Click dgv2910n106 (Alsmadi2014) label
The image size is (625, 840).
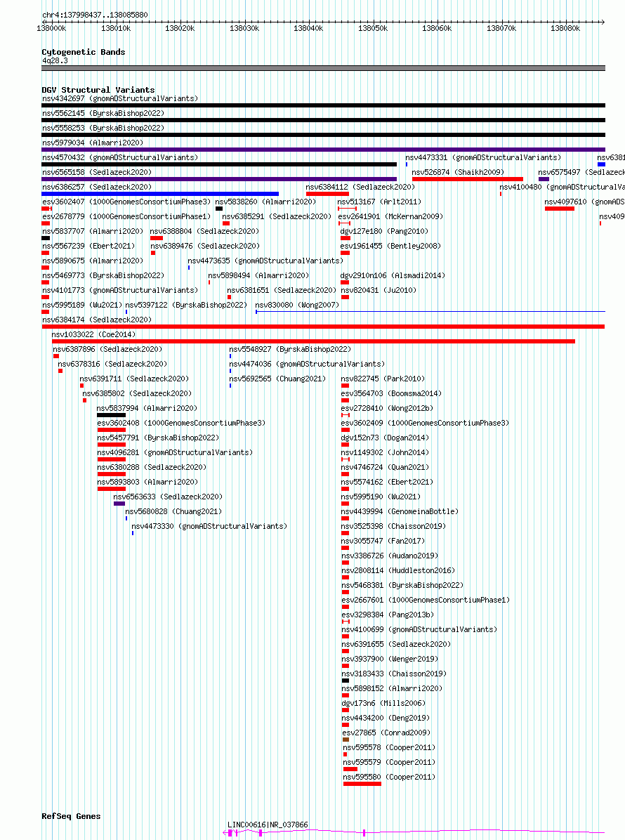pos(393,275)
